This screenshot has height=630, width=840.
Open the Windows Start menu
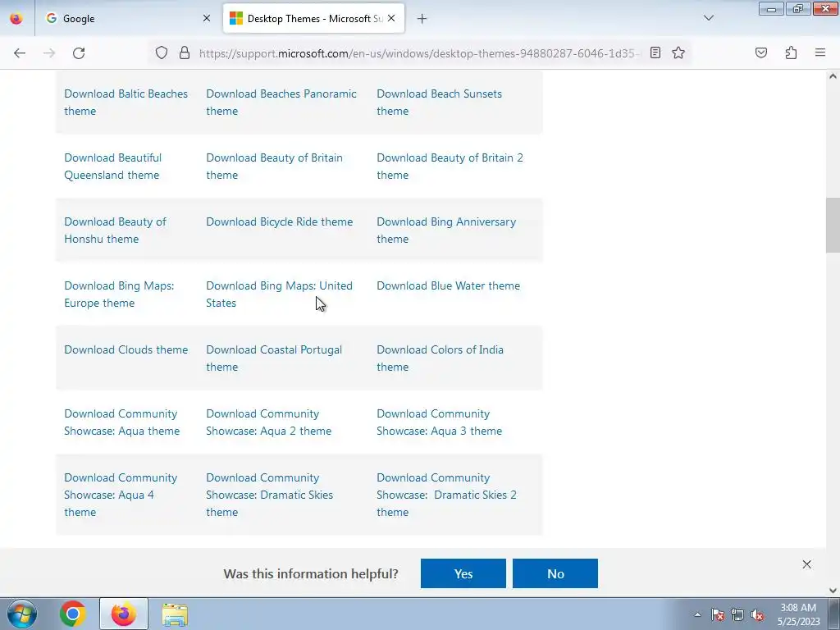click(21, 614)
